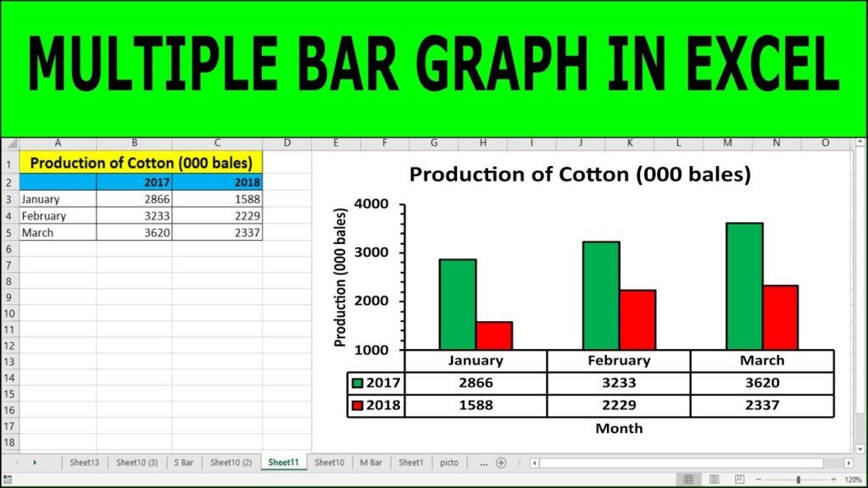Viewport: 868px width, 488px height.
Task: Open the Sheet10 (2) tab
Action: pyautogui.click(x=231, y=463)
